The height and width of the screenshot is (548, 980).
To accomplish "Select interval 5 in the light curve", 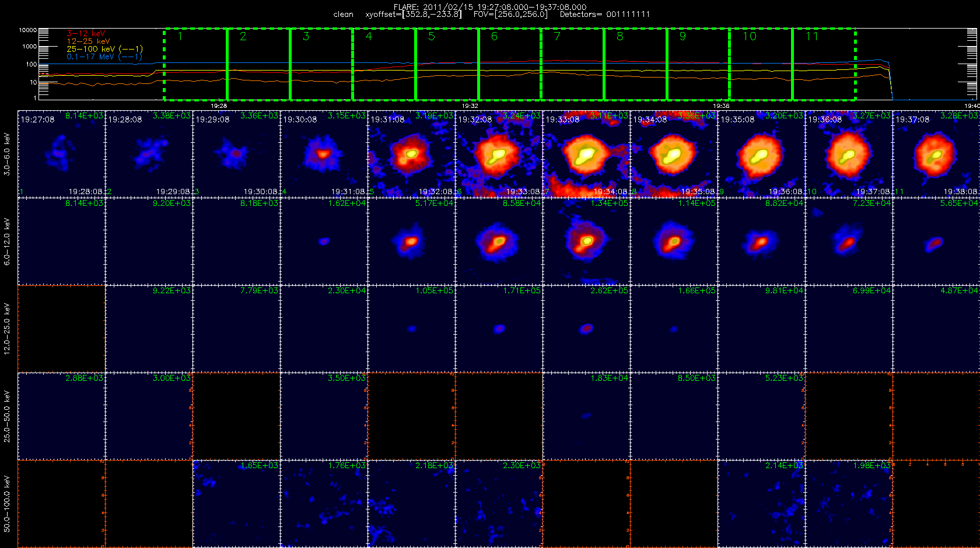I will [447, 64].
